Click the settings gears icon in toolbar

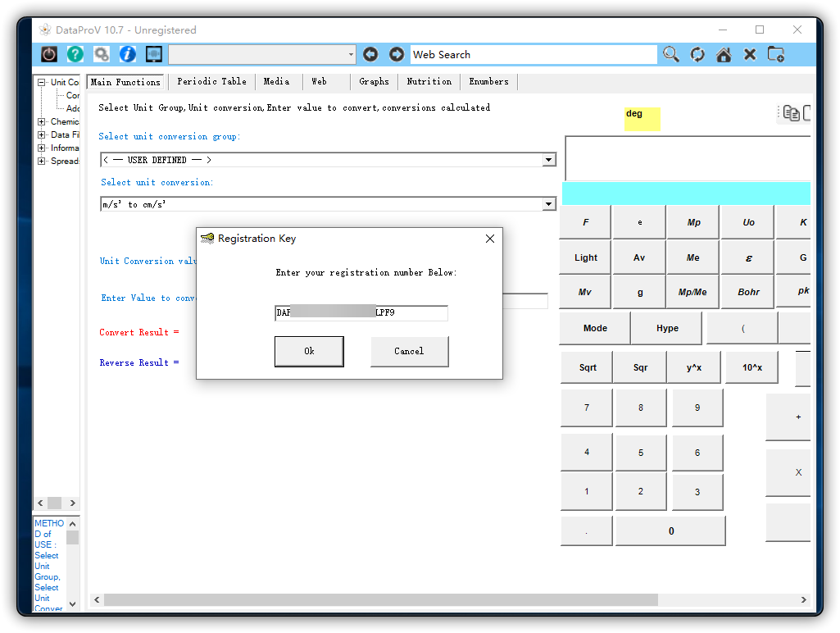click(x=101, y=54)
